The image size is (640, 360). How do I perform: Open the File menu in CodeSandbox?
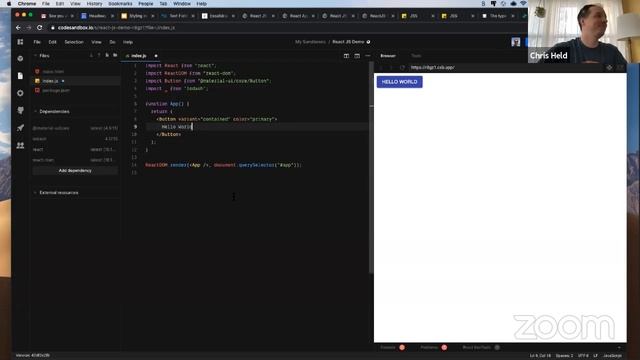[x=37, y=42]
